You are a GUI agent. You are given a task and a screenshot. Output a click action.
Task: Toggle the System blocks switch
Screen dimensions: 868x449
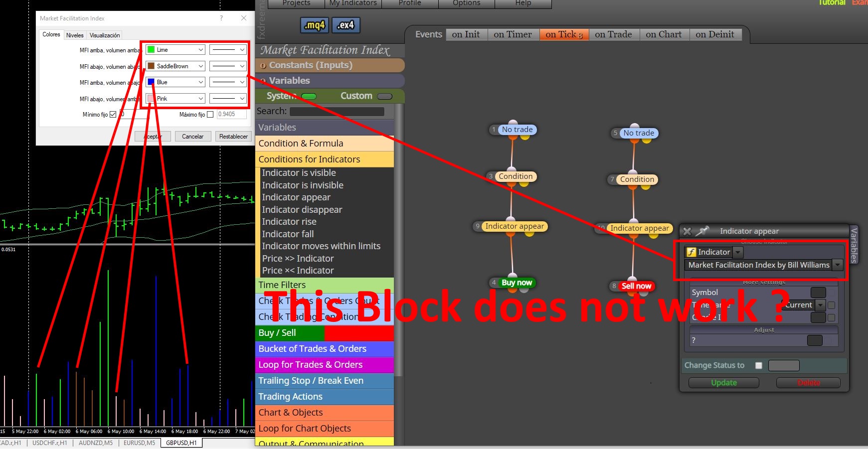pos(309,96)
